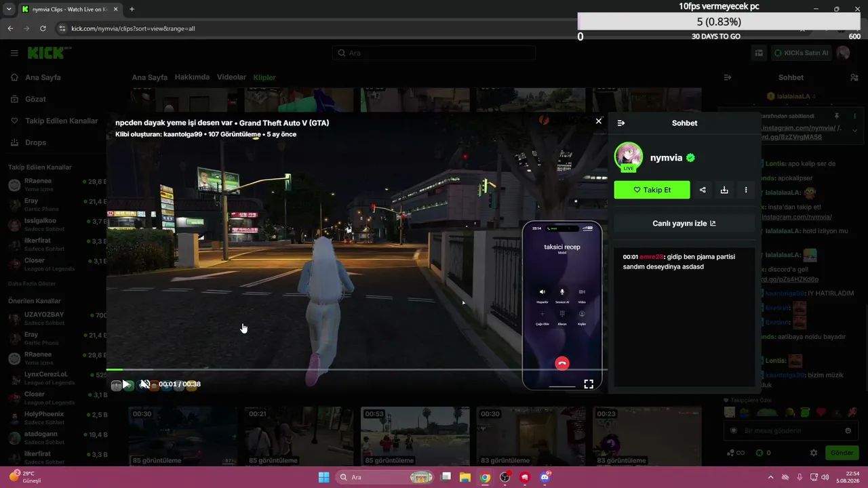Unpin the pinned chat message
This screenshot has width=868, height=488.
point(837,117)
